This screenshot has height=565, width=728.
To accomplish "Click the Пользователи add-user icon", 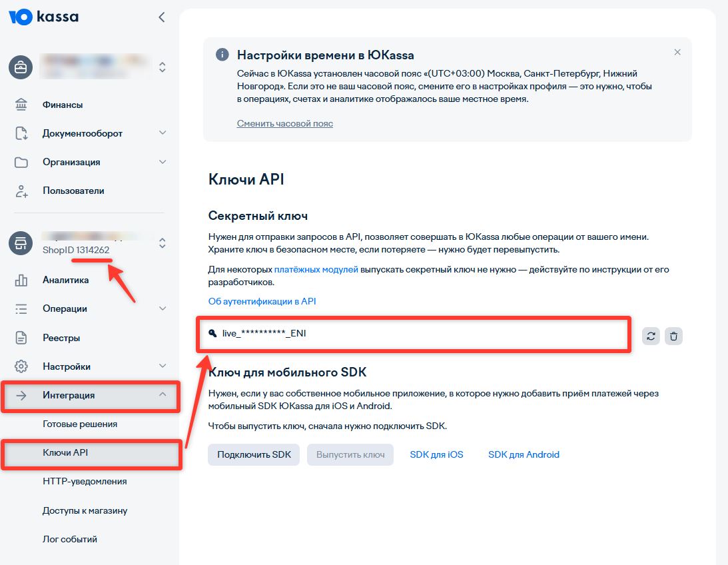I will (21, 191).
